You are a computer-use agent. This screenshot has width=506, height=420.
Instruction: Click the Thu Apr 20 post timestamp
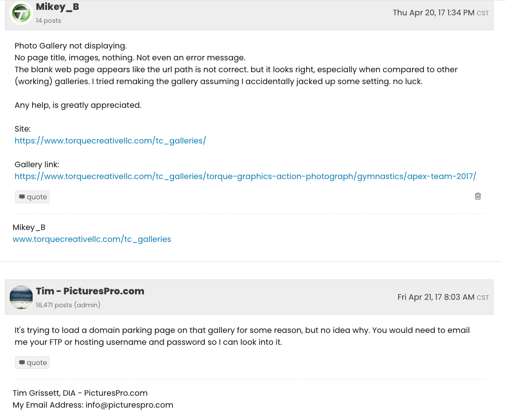[x=441, y=13]
